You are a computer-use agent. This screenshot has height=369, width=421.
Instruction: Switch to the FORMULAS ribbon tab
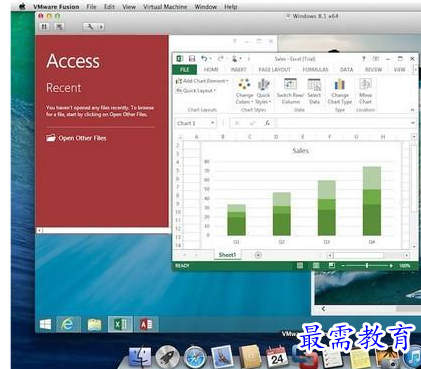[315, 69]
